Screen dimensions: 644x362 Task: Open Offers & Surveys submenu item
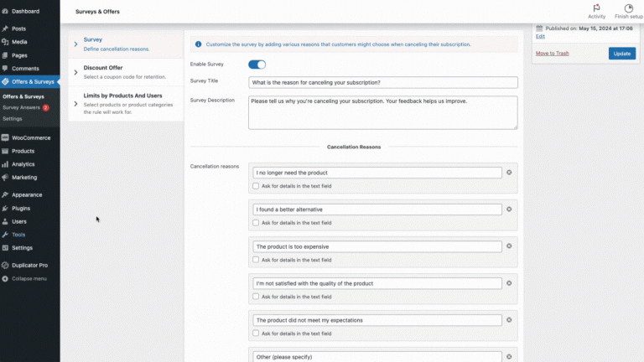click(x=23, y=96)
